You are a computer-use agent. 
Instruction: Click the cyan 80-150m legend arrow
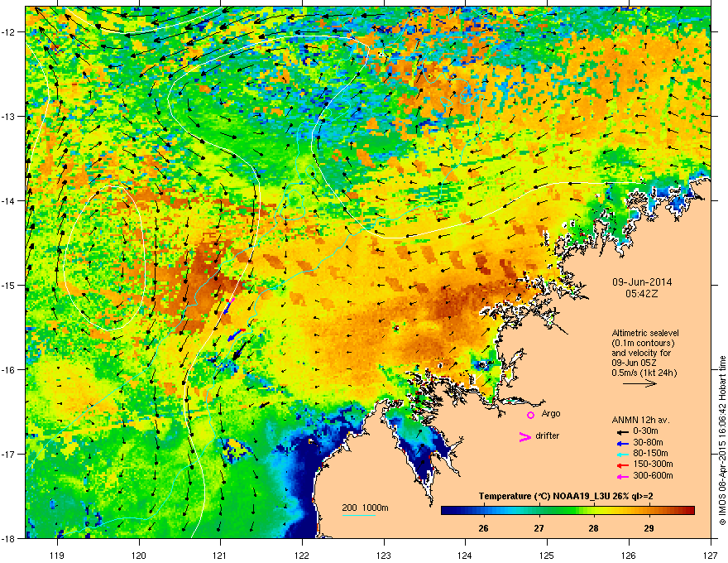click(622, 454)
